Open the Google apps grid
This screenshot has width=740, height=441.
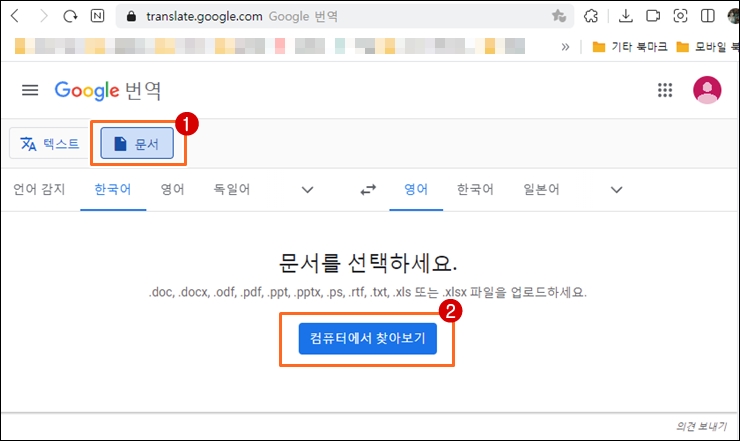664,90
